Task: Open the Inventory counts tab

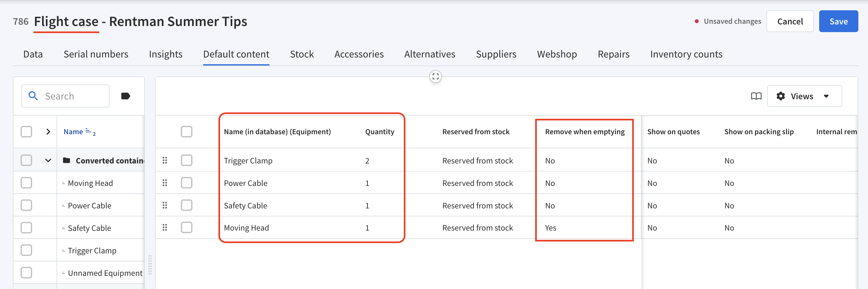Action: pos(686,54)
